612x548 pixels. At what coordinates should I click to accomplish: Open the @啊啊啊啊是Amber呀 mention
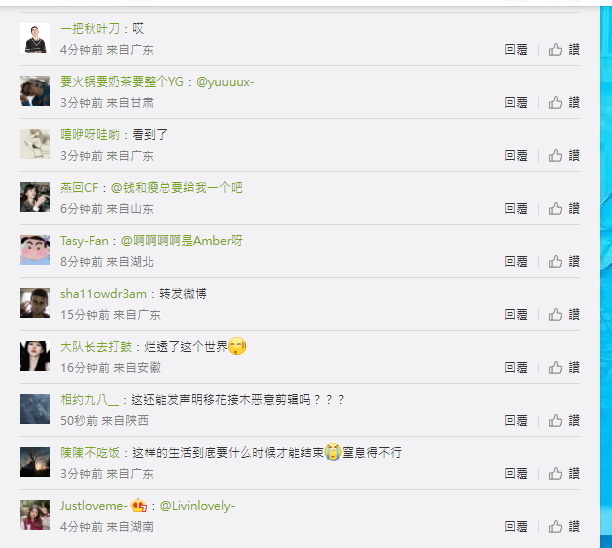pyautogui.click(x=182, y=241)
